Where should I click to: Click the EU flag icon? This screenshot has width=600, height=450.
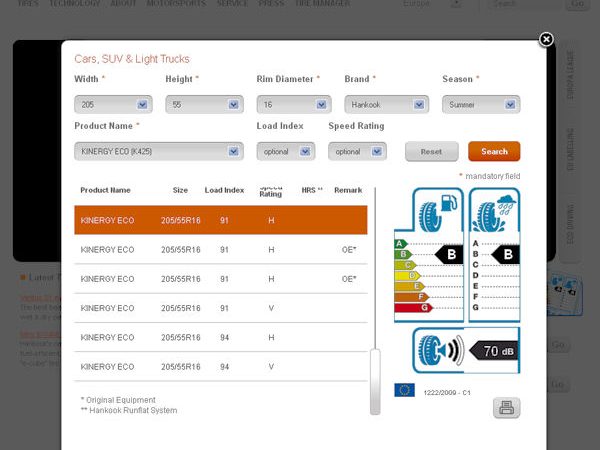[x=404, y=390]
